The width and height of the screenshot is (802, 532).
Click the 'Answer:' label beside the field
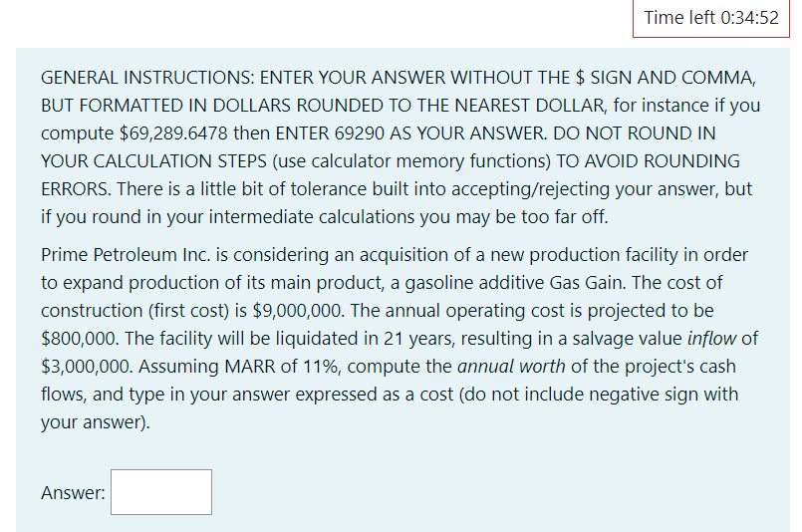73,492
